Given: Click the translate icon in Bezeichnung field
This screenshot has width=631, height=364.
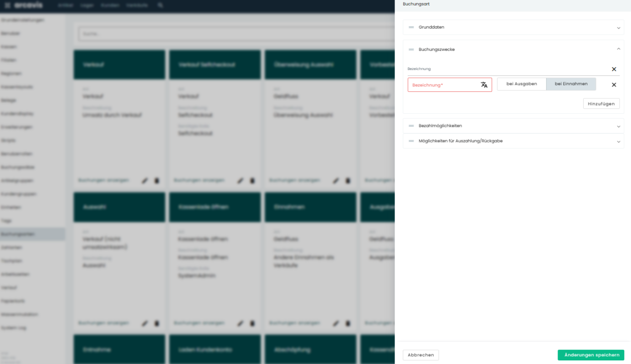Looking at the screenshot, I should [484, 85].
